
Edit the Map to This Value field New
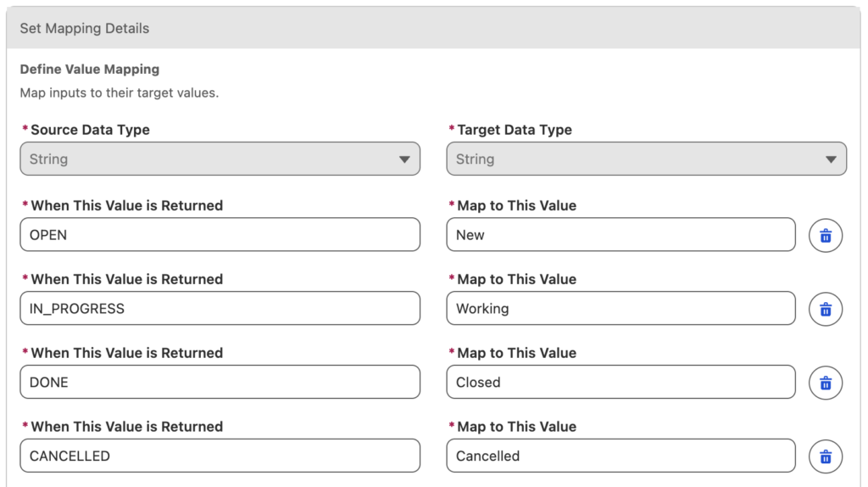pyautogui.click(x=621, y=234)
